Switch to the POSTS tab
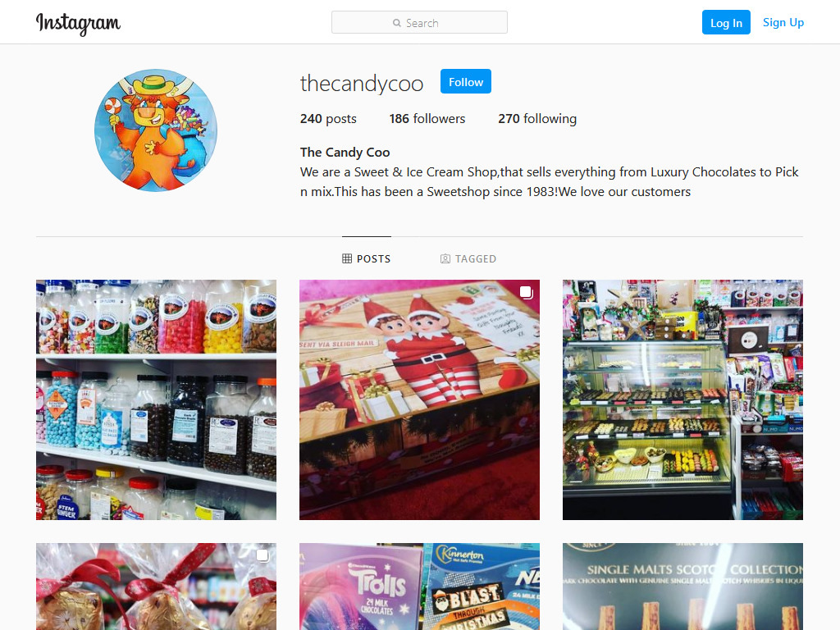 point(367,258)
